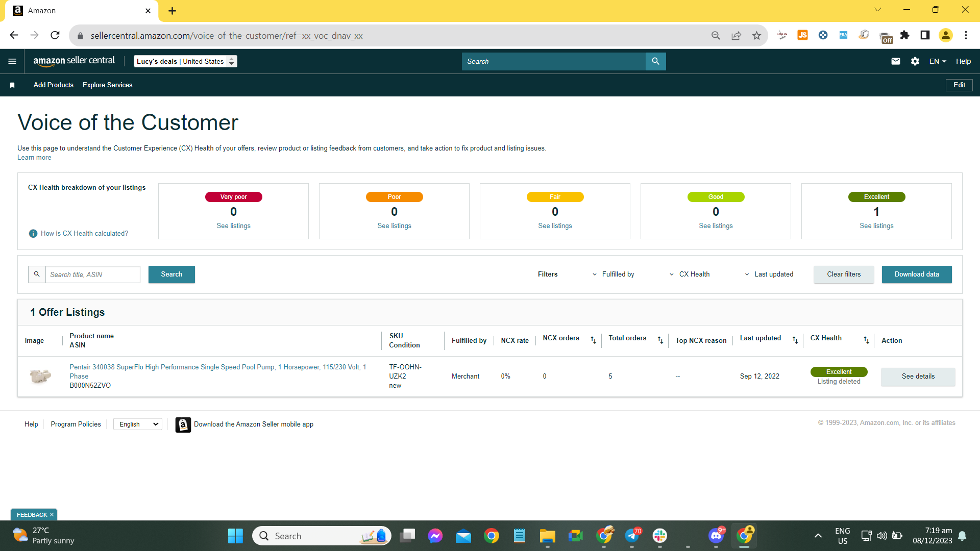Open the English footer language dropdown
This screenshot has height=551, width=980.
click(138, 424)
